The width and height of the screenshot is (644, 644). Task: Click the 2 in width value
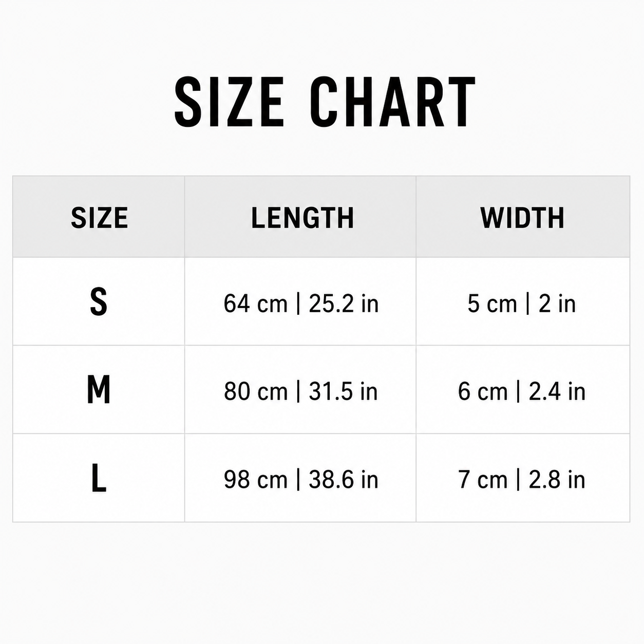click(557, 304)
